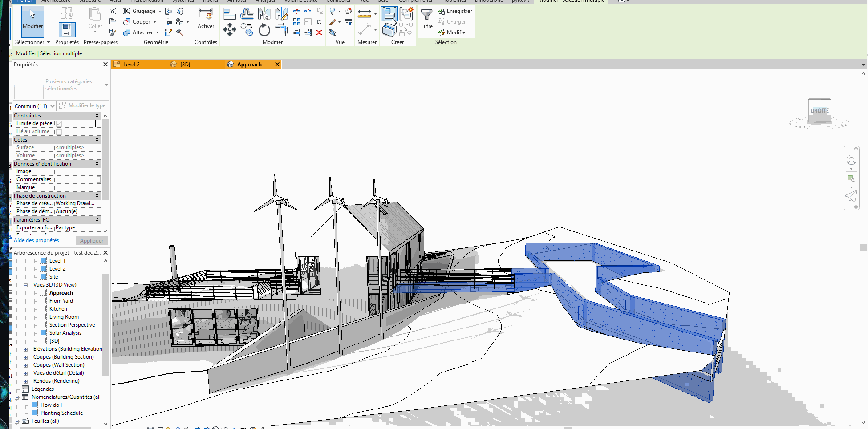This screenshot has width=868, height=429.
Task: Open the Aide des propriétés link
Action: [x=36, y=240]
